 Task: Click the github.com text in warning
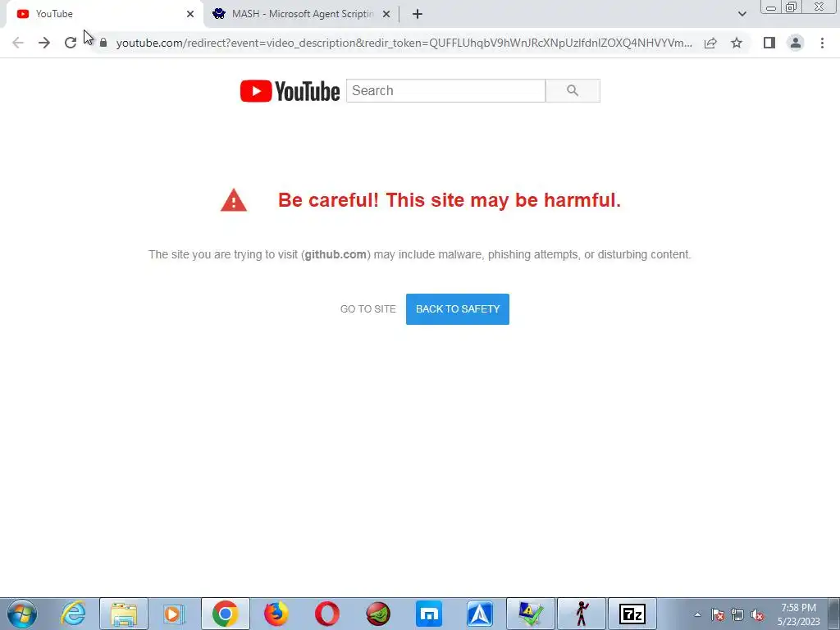tap(336, 254)
